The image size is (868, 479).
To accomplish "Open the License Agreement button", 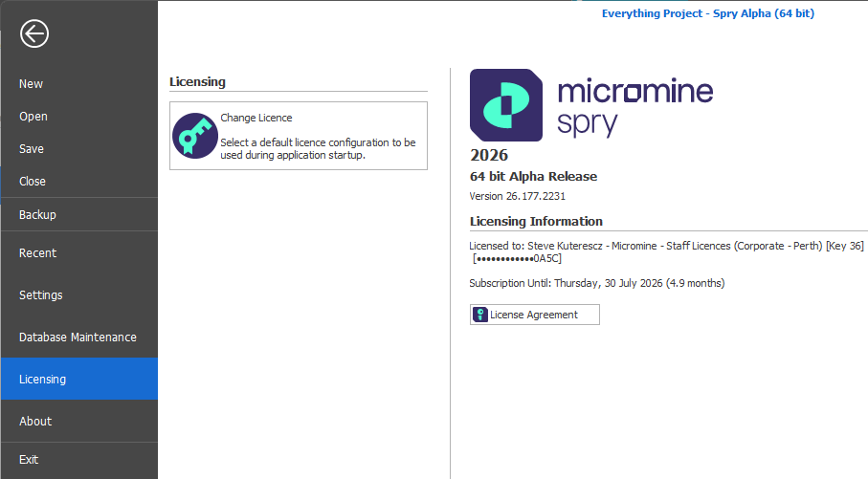I will (x=534, y=315).
